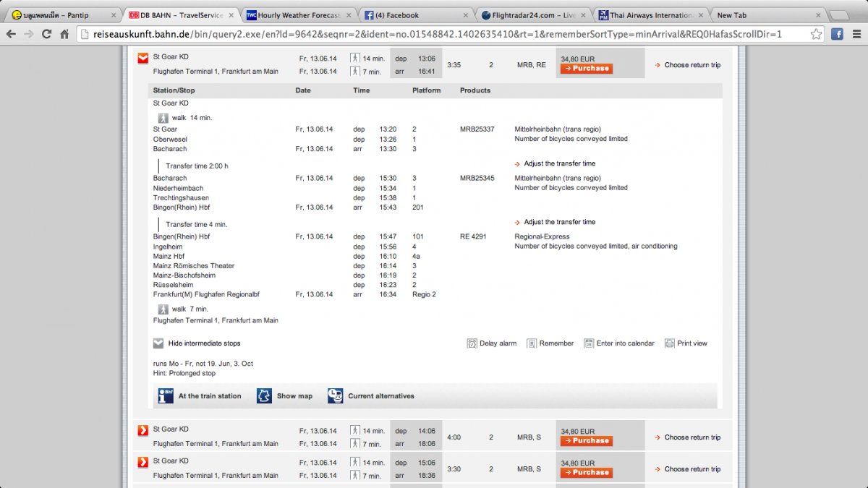Image resolution: width=868 pixels, height=488 pixels.
Task: Click the Current alternatives text
Action: tap(381, 396)
